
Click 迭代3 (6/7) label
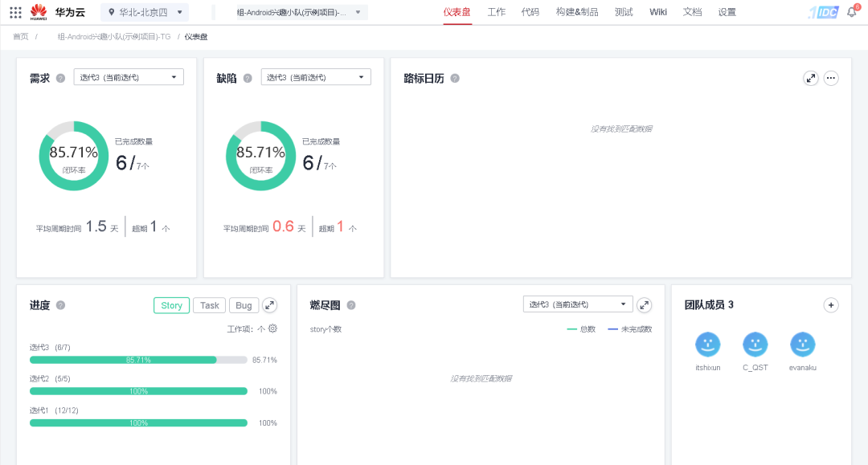[x=50, y=347]
